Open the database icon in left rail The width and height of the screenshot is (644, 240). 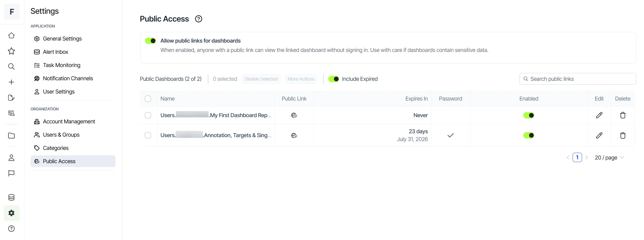click(11, 197)
